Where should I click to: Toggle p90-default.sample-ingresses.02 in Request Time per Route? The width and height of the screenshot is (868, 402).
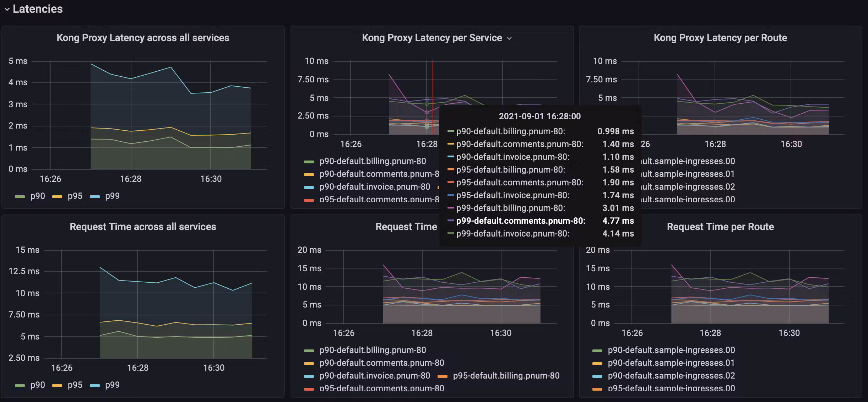pyautogui.click(x=671, y=376)
